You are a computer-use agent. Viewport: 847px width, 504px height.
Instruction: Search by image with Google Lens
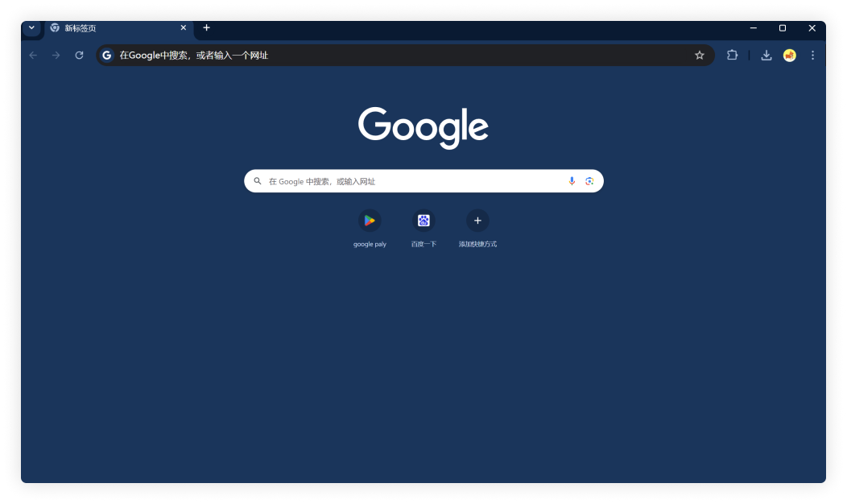(x=589, y=181)
